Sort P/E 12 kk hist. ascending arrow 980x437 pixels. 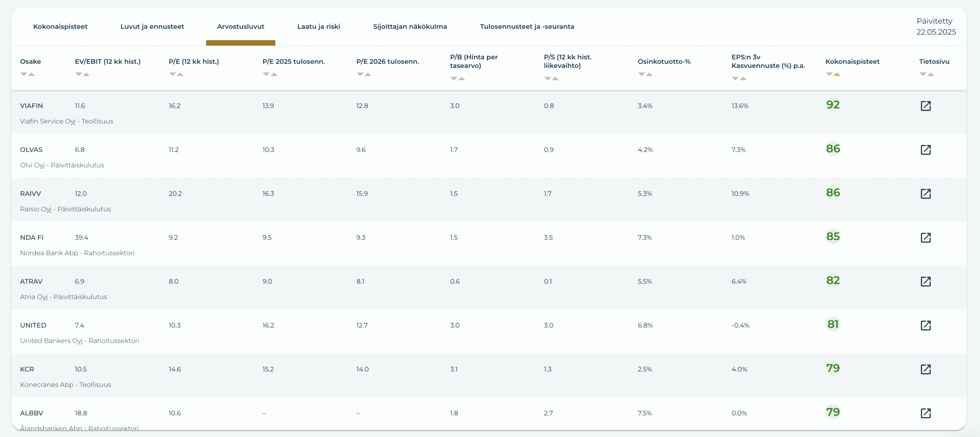click(180, 74)
